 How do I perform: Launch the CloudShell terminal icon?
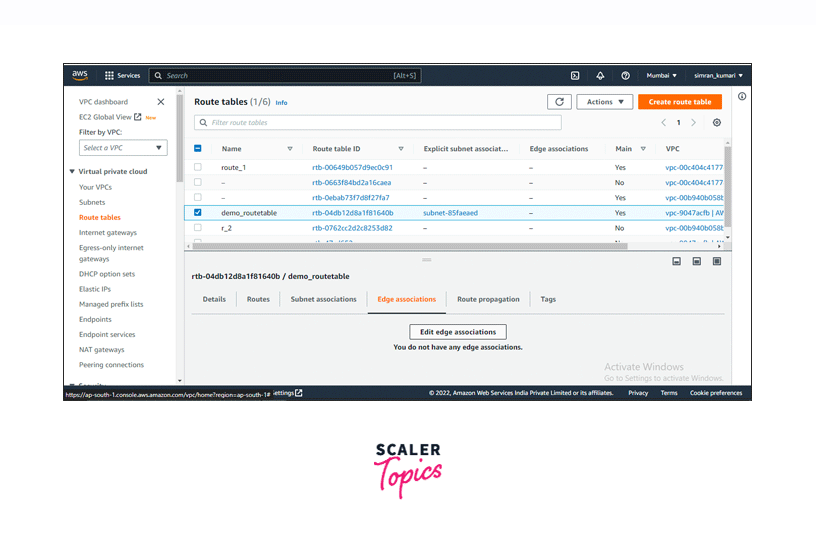tap(575, 75)
